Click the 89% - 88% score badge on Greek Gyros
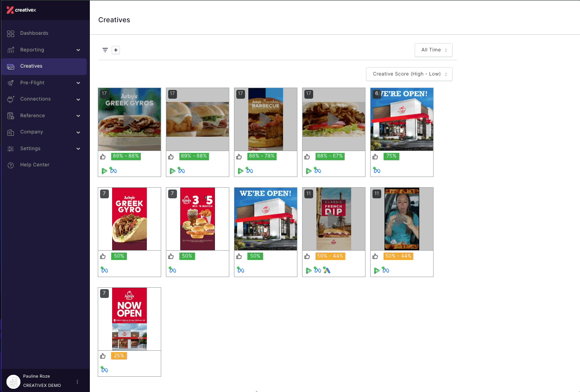This screenshot has height=392, width=580. (126, 156)
